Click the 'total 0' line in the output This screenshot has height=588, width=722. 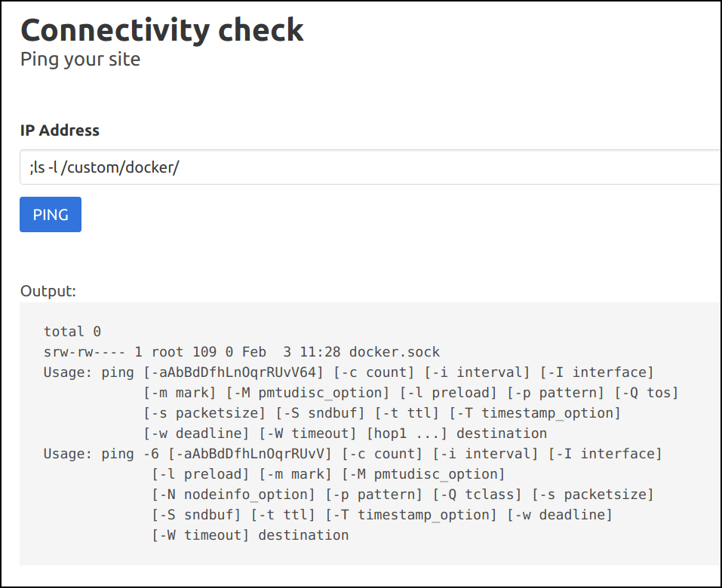72,331
